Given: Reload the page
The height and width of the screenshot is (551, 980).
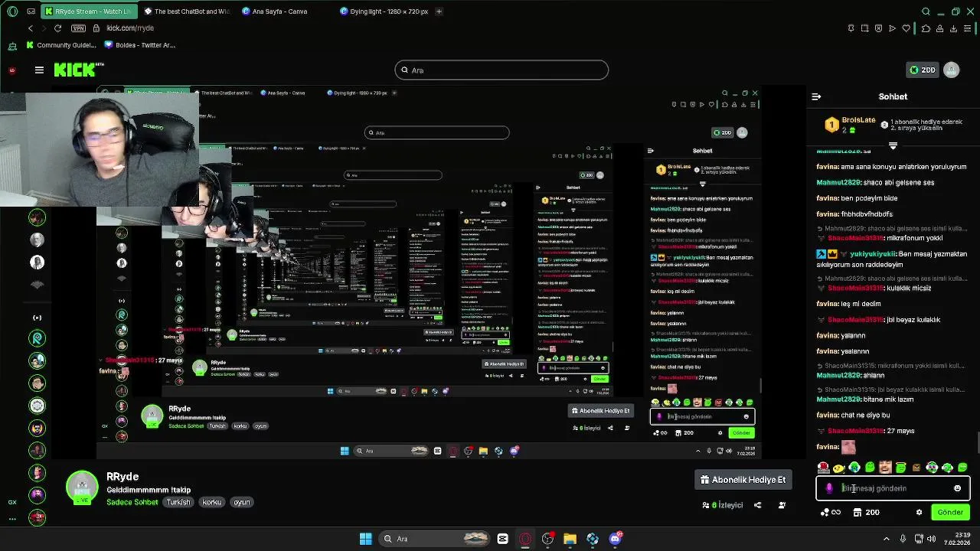Looking at the screenshot, I should click(x=57, y=28).
